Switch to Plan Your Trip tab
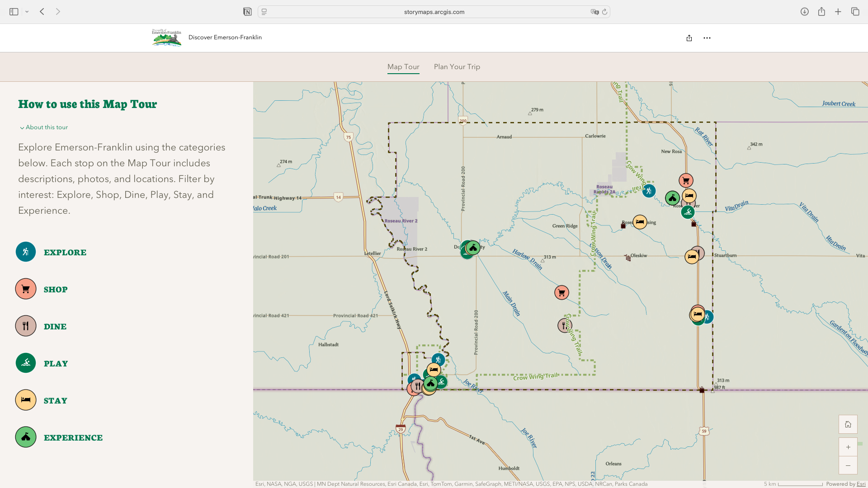 457,67
